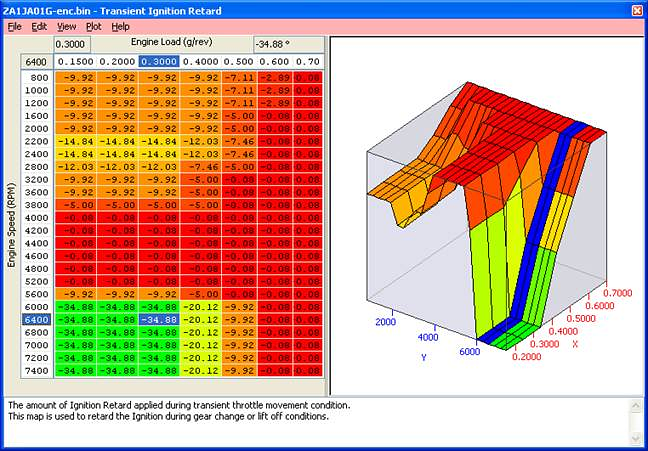Image resolution: width=648 pixels, height=451 pixels.
Task: Select the highlighted -34.88 cell in row 6400
Action: (159, 318)
